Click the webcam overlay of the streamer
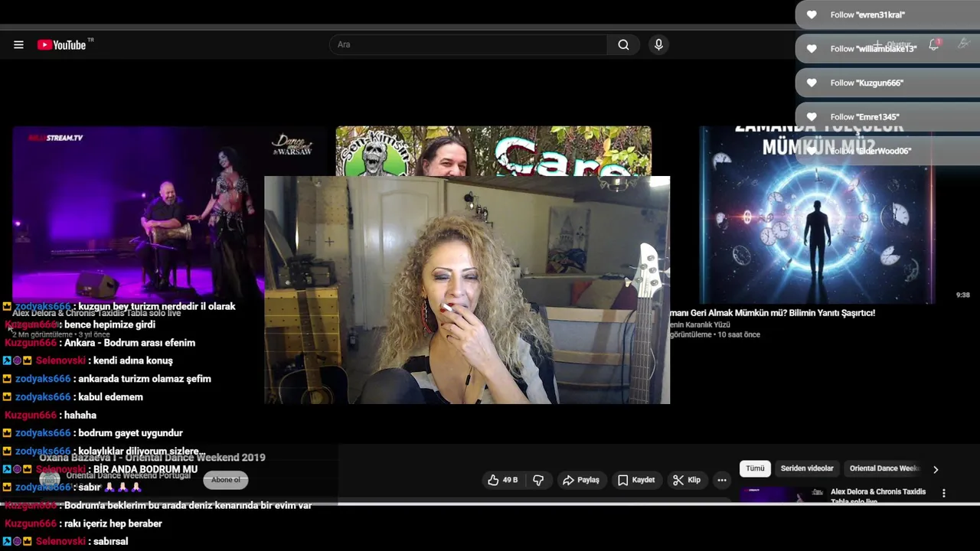Screen dimensions: 980x551 coord(467,290)
